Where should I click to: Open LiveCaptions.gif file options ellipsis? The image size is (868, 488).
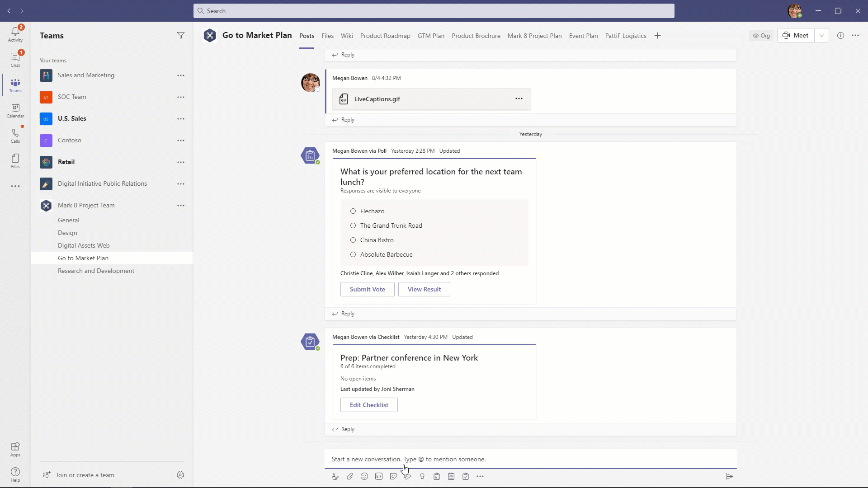(x=519, y=99)
